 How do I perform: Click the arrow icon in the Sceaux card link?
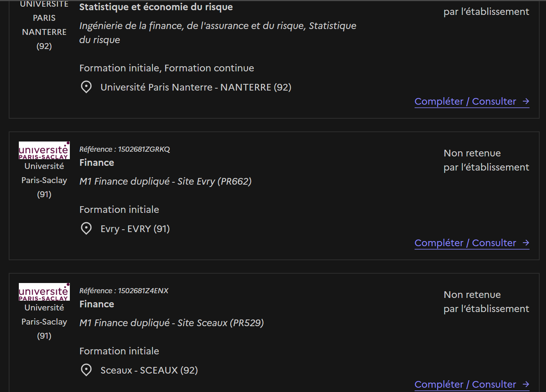pyautogui.click(x=526, y=385)
